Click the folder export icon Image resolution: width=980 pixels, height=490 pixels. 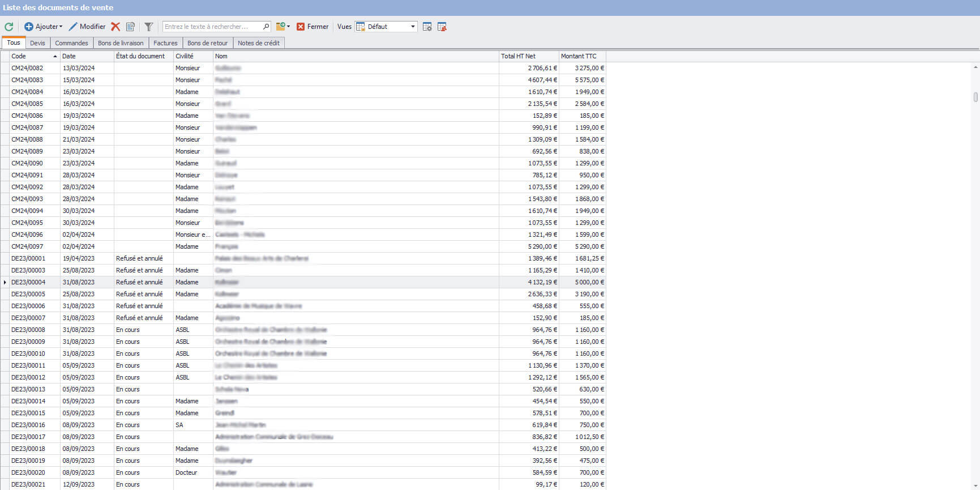point(280,27)
